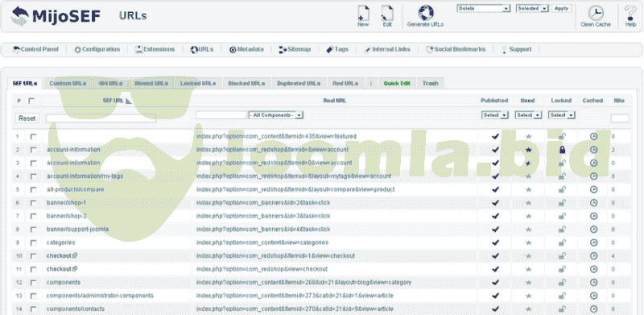This screenshot has height=315, width=644.
Task: Click the Reset button
Action: pos(27,118)
